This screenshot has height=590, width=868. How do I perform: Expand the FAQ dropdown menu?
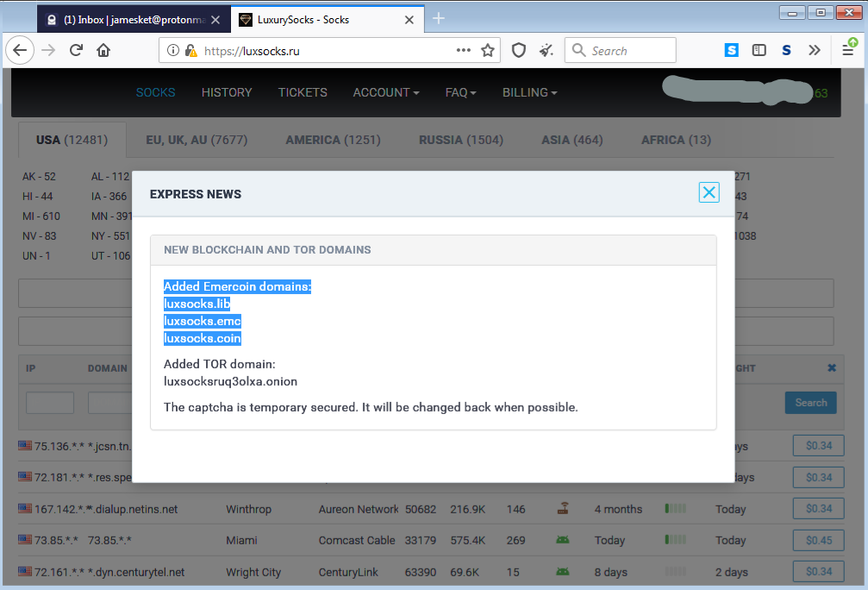pyautogui.click(x=460, y=92)
